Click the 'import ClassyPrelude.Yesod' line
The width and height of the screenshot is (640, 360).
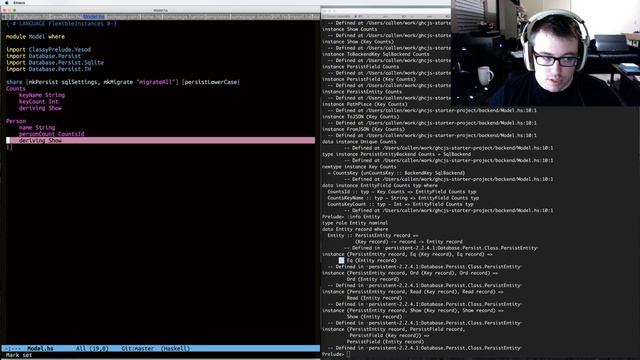click(x=48, y=50)
